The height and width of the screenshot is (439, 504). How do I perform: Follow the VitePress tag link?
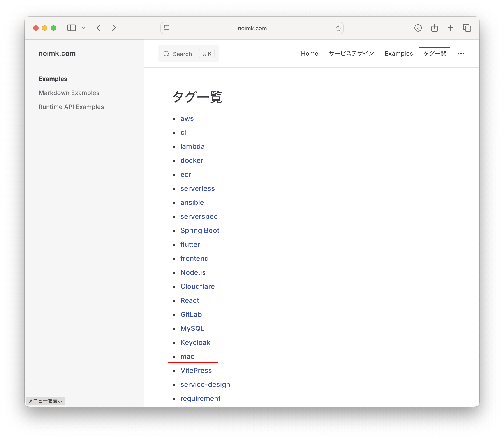(x=196, y=371)
